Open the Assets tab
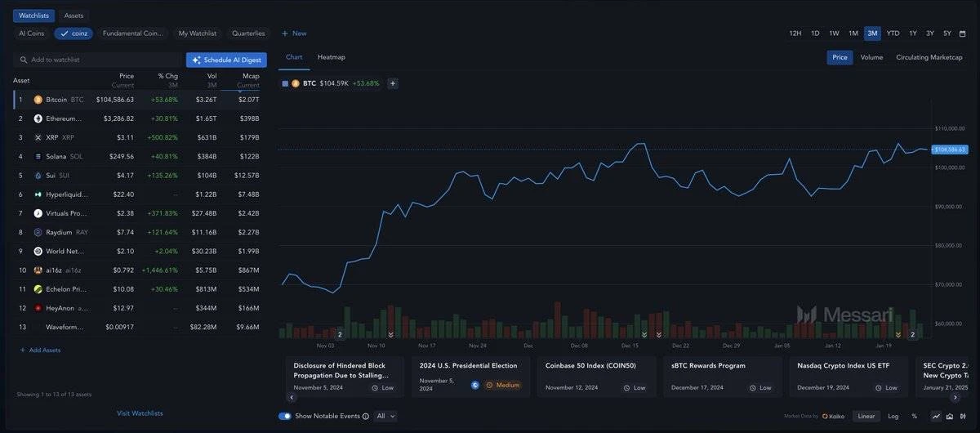 (73, 16)
